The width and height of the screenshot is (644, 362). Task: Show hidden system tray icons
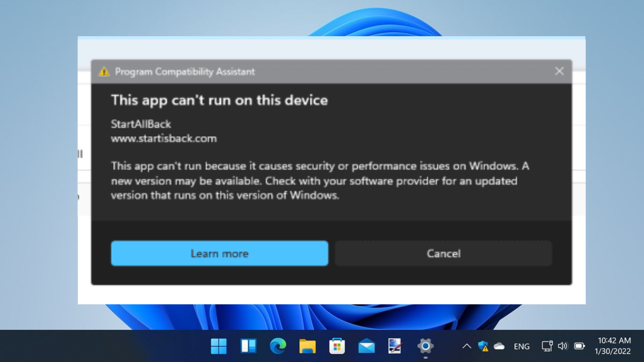[x=466, y=346]
